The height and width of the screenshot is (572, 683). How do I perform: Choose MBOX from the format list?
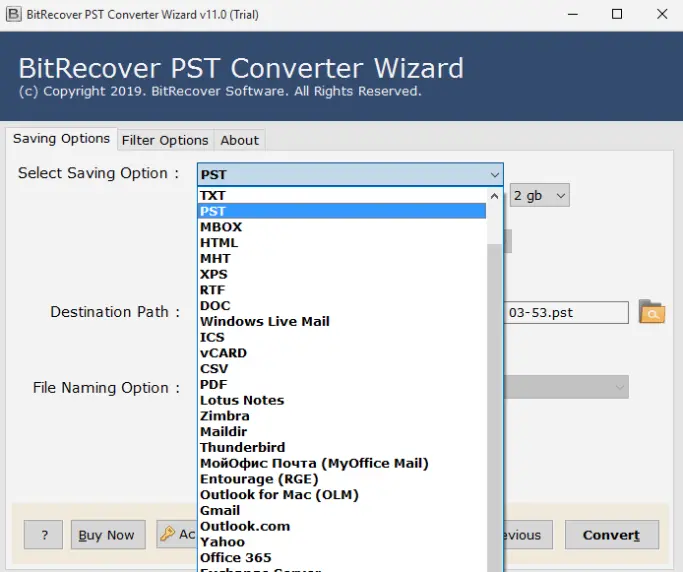click(x=221, y=227)
